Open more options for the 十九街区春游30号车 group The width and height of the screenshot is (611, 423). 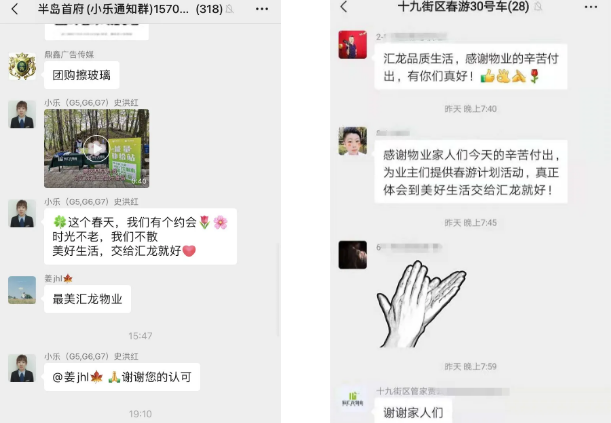coord(591,7)
